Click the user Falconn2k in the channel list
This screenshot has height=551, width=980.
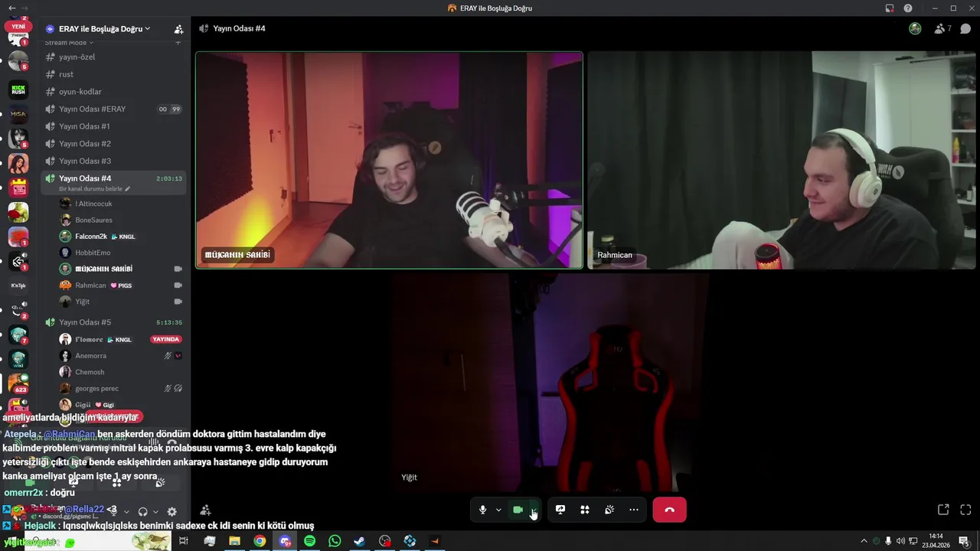click(x=121, y=236)
